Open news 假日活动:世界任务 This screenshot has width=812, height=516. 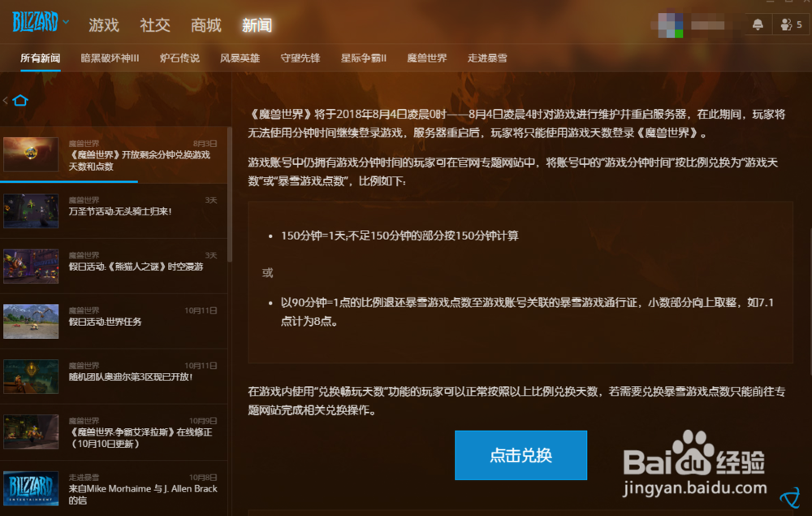tap(114, 321)
